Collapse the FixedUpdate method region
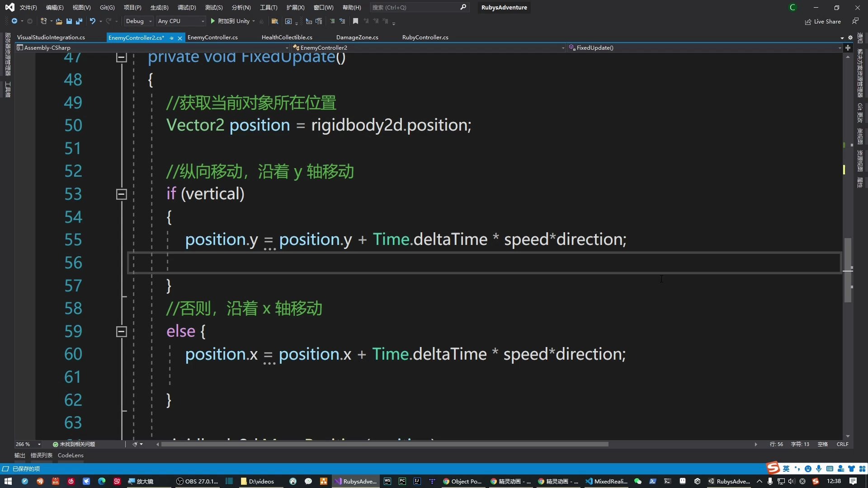This screenshot has width=868, height=488. tap(121, 56)
